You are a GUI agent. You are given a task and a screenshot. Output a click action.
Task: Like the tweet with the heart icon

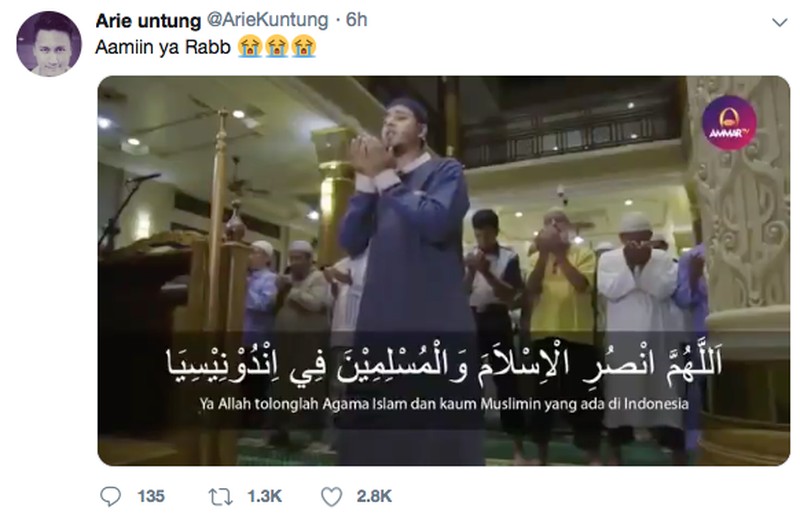[332, 497]
